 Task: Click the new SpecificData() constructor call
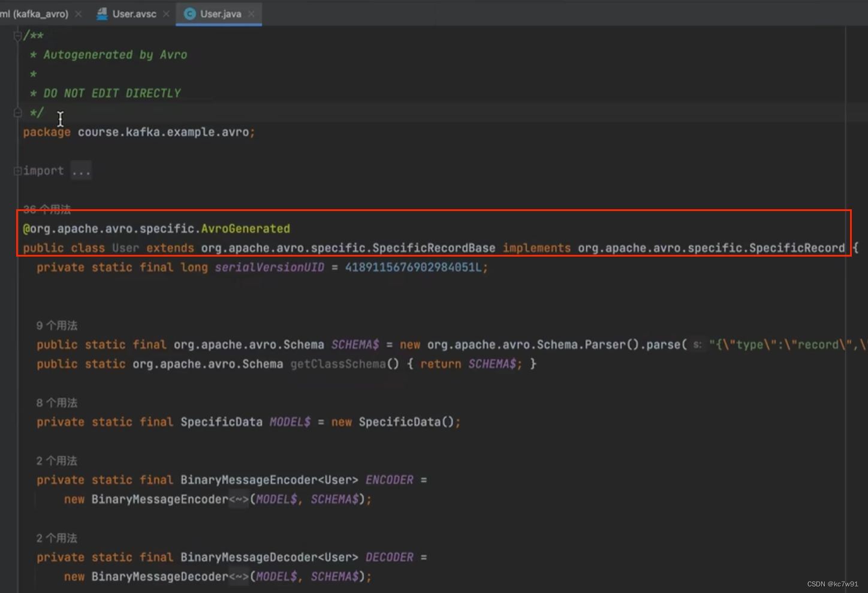coord(392,422)
